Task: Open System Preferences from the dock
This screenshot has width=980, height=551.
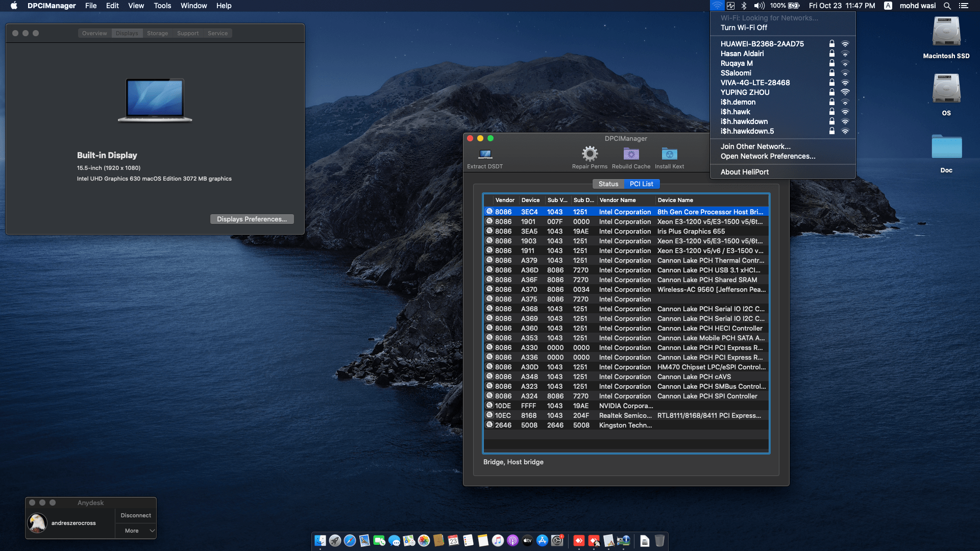Action: pos(557,541)
